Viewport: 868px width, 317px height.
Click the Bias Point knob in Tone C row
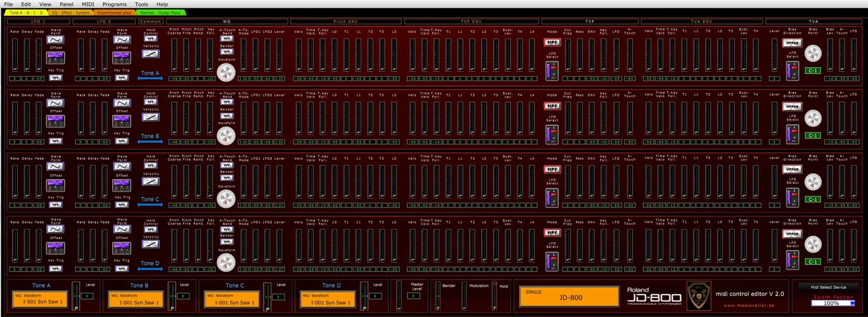(813, 181)
